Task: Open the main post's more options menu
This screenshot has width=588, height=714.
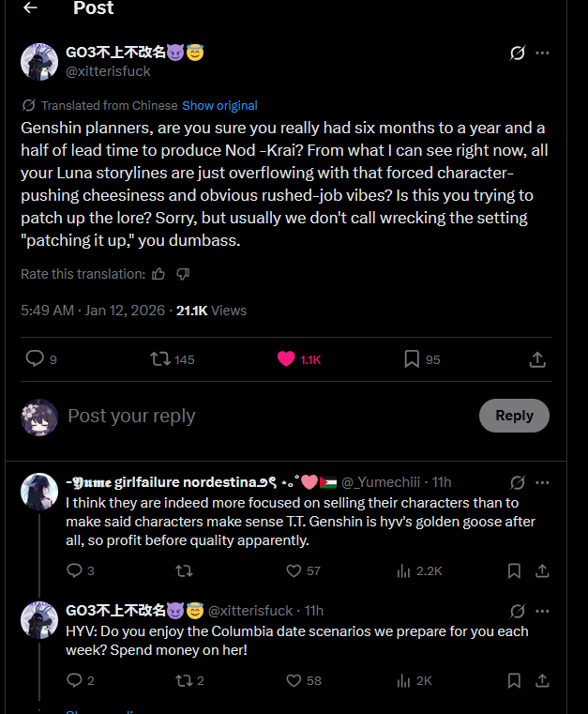Action: [542, 53]
